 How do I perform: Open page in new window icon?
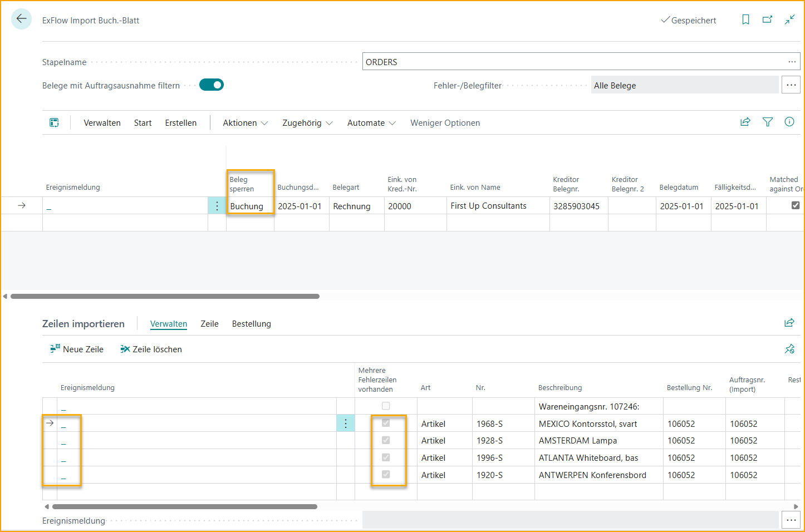(767, 19)
